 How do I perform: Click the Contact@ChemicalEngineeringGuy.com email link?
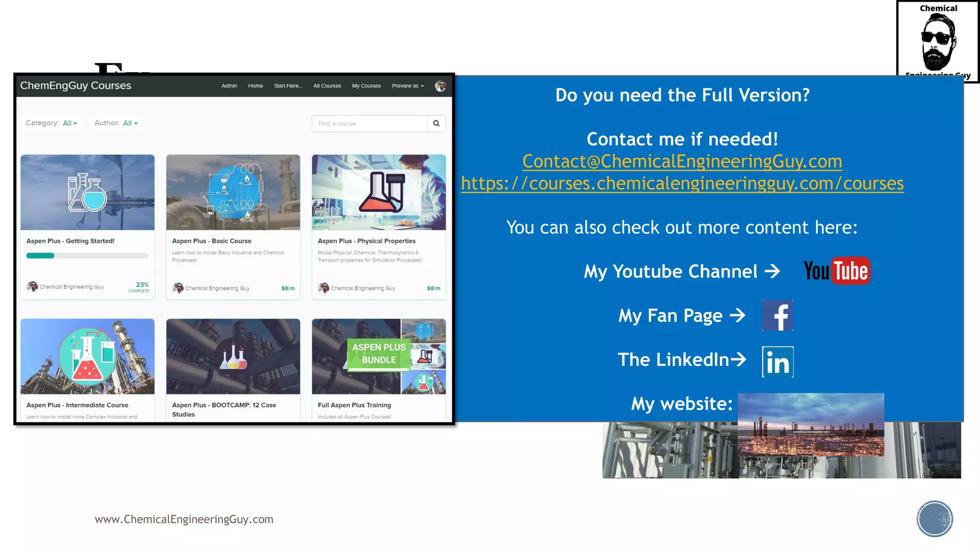coord(682,162)
